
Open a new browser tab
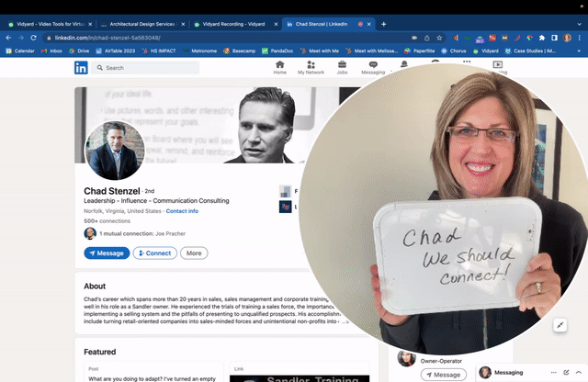pos(384,24)
